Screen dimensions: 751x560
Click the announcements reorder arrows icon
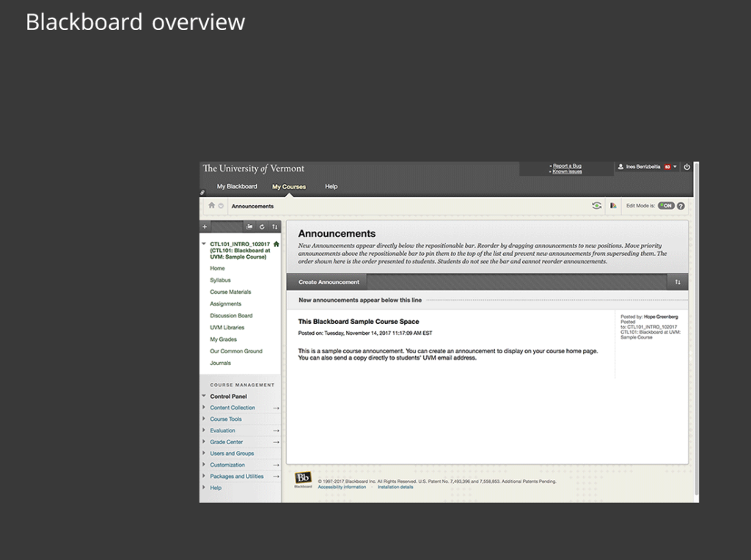click(678, 282)
